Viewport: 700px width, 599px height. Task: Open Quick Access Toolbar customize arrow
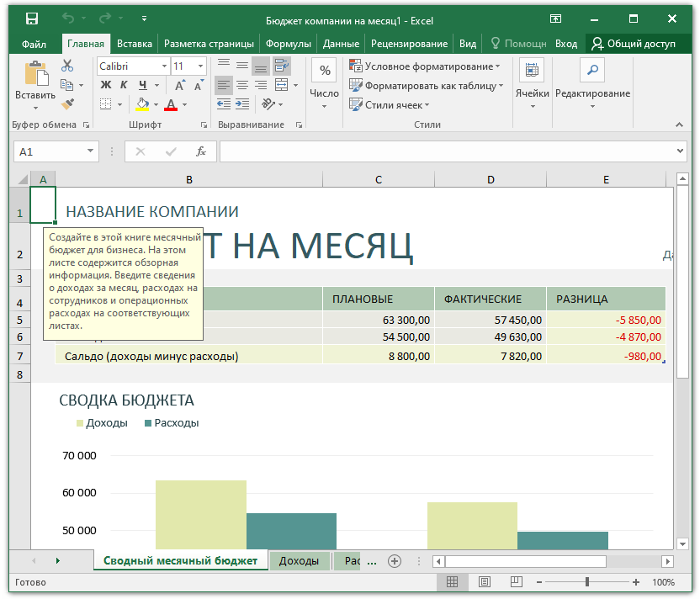click(144, 19)
